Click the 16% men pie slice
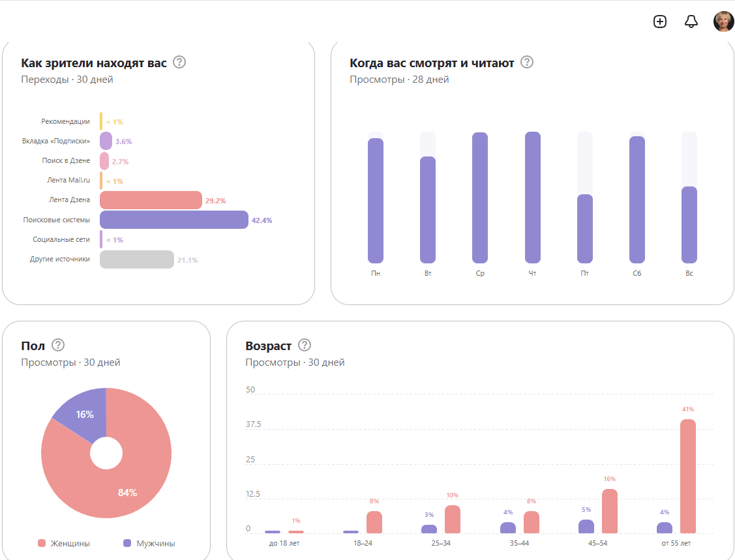735x560 pixels. tap(84, 414)
